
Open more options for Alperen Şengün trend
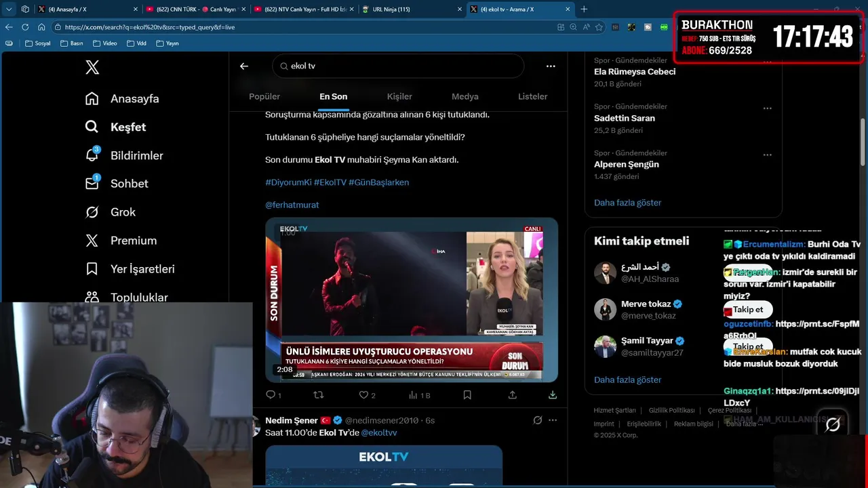767,155
